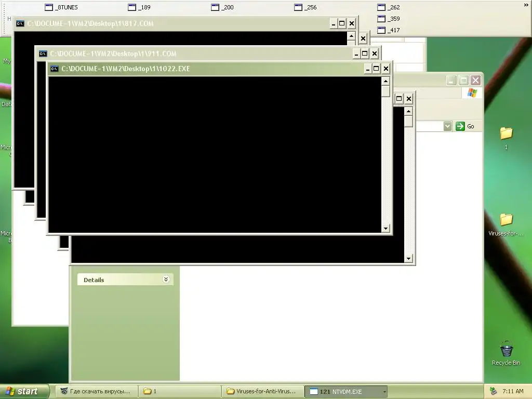Click the system tray safely-remove icon

(x=494, y=391)
